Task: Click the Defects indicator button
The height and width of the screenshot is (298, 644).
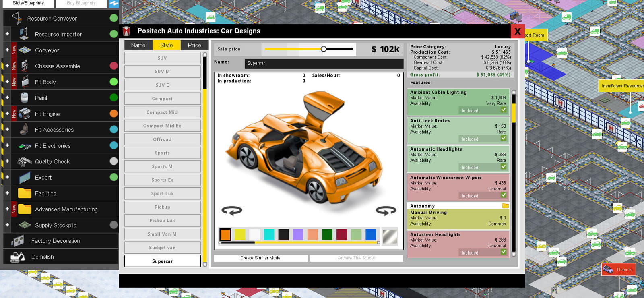Action: [618, 269]
